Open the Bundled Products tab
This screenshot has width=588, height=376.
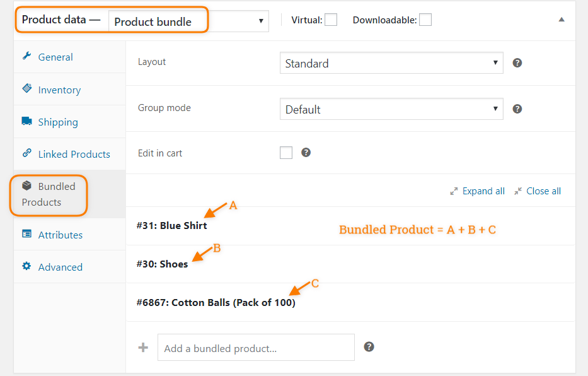coord(70,194)
